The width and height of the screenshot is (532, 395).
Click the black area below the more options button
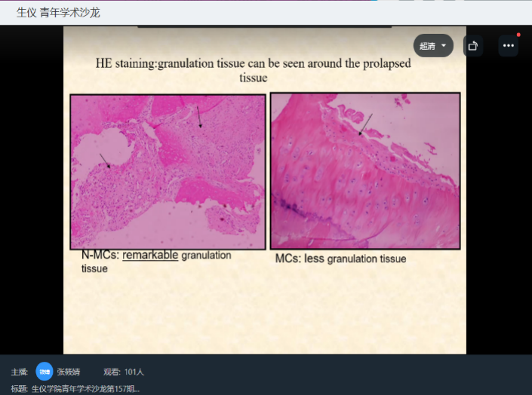(500, 188)
